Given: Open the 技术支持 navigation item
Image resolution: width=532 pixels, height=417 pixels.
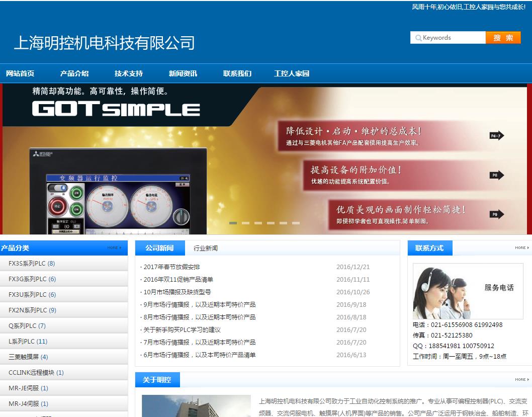Looking at the screenshot, I should [129, 73].
